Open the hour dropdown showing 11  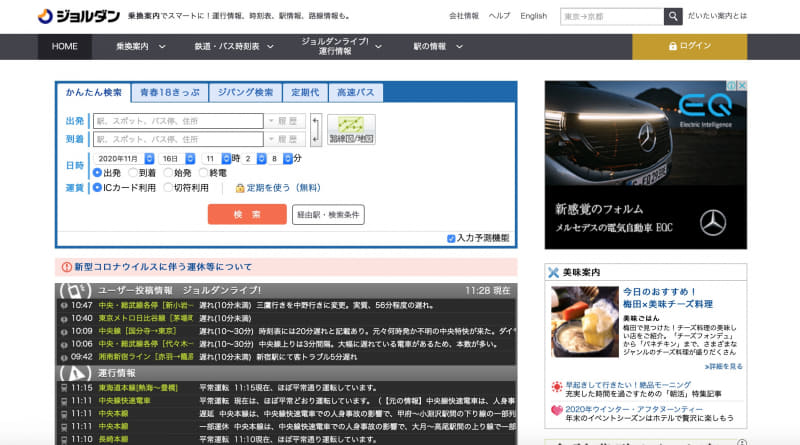[216, 159]
